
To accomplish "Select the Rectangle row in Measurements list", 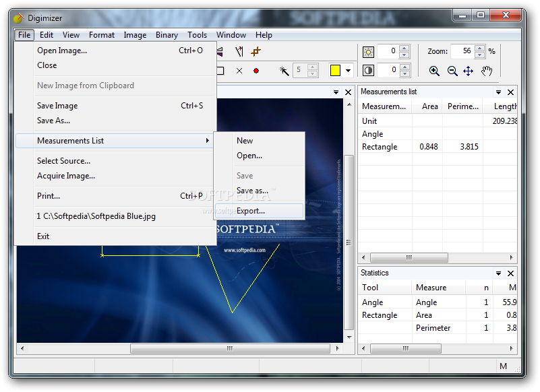I will [438, 147].
